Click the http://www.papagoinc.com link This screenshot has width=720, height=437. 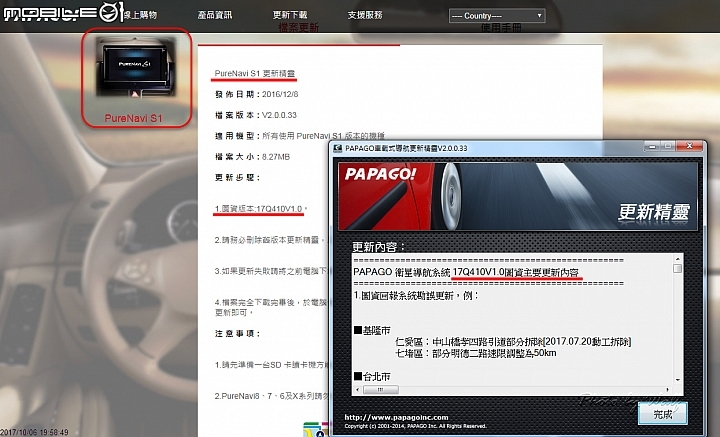pos(396,417)
